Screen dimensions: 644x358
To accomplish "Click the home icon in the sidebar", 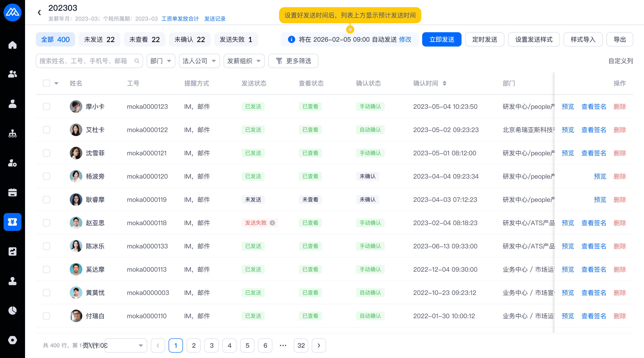I will point(12,45).
